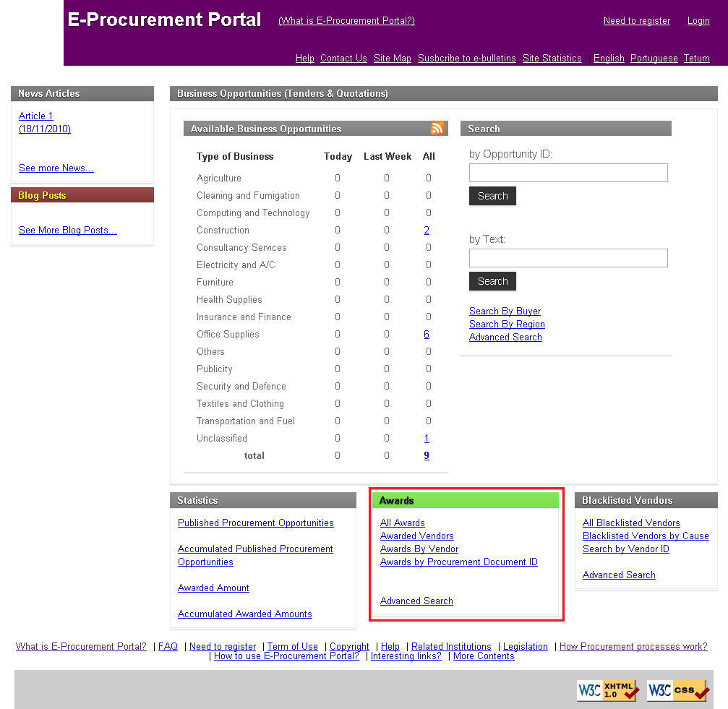Screen dimensions: 728x709
Task: Open the Login link
Action: 698,21
